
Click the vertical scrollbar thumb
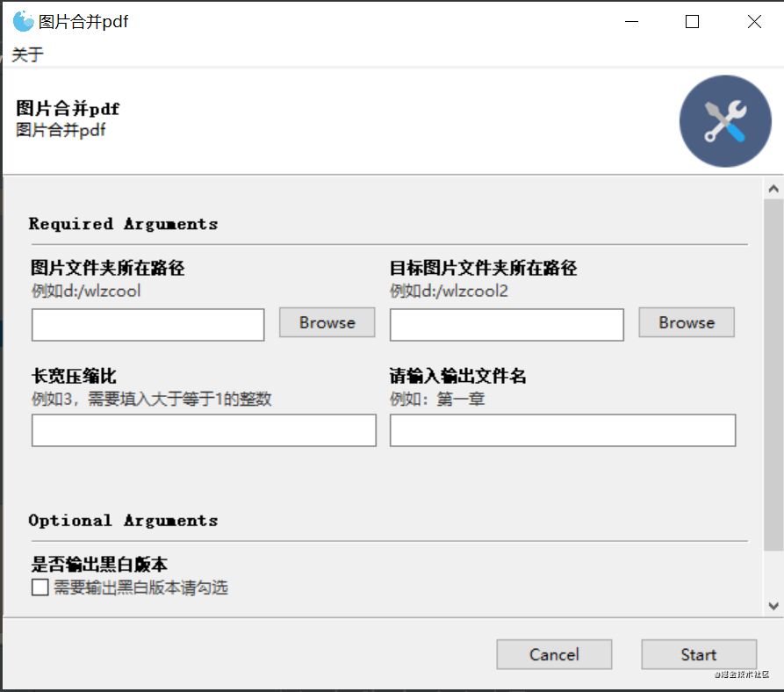point(773,375)
